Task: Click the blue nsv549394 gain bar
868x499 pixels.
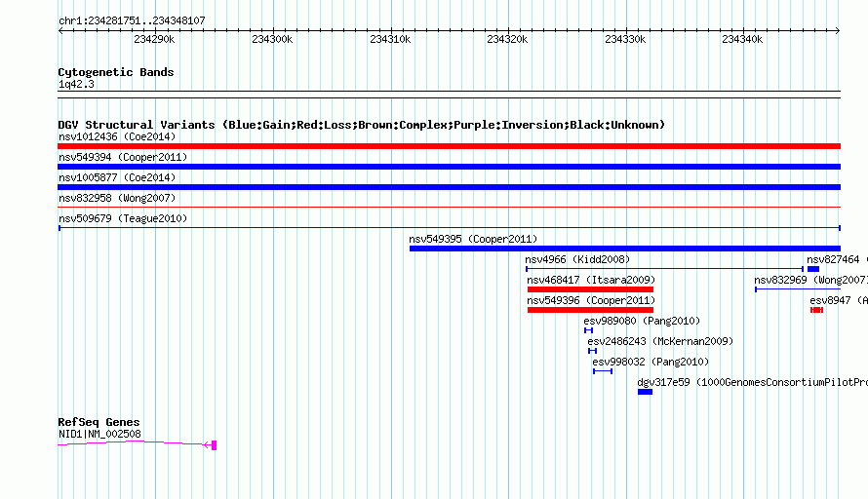Action: point(449,167)
